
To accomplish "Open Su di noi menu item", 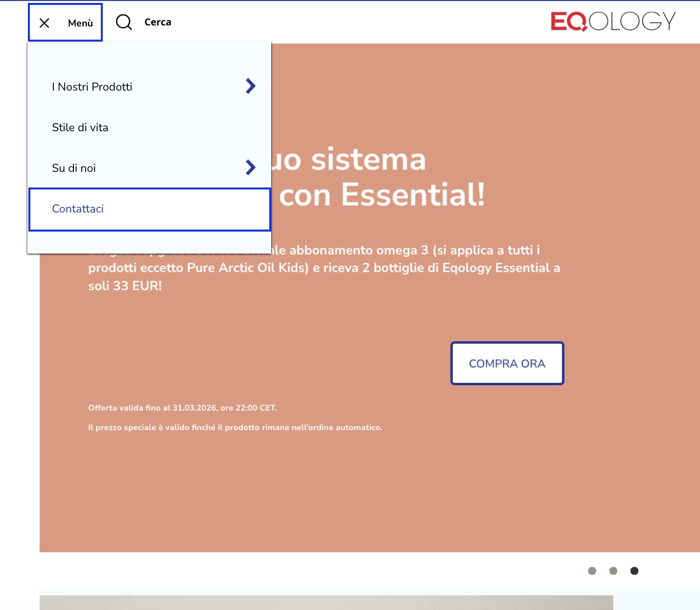I will [74, 168].
